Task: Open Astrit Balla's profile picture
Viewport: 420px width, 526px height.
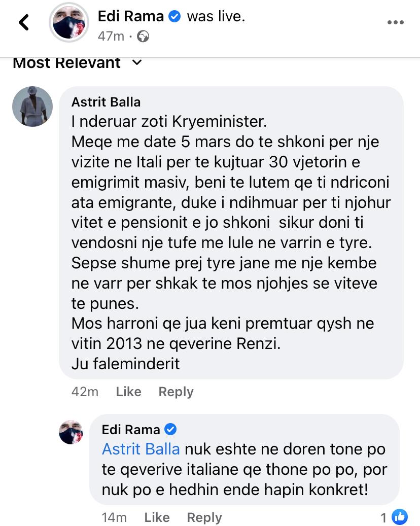Action: (32, 106)
